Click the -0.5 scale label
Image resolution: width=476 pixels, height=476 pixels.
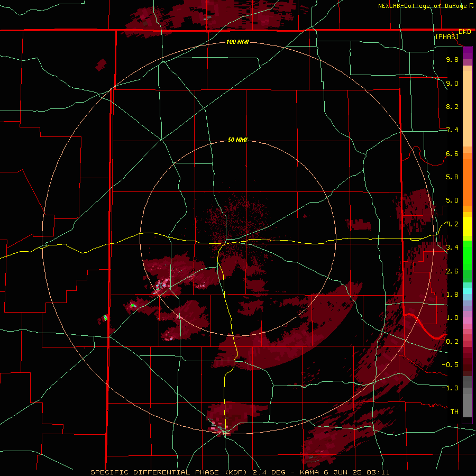point(450,365)
